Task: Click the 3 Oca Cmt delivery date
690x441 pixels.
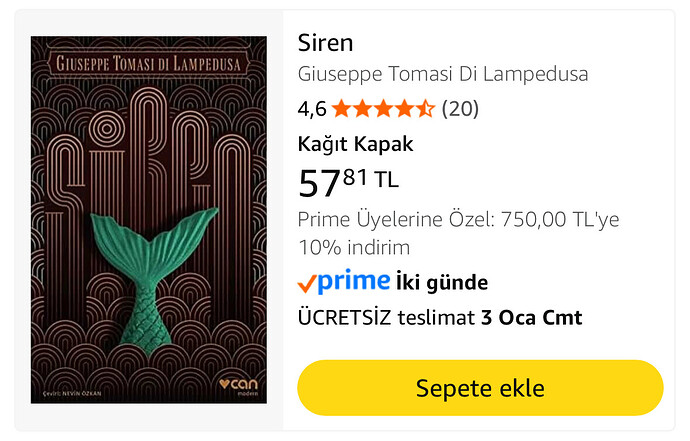Action: click(x=532, y=317)
